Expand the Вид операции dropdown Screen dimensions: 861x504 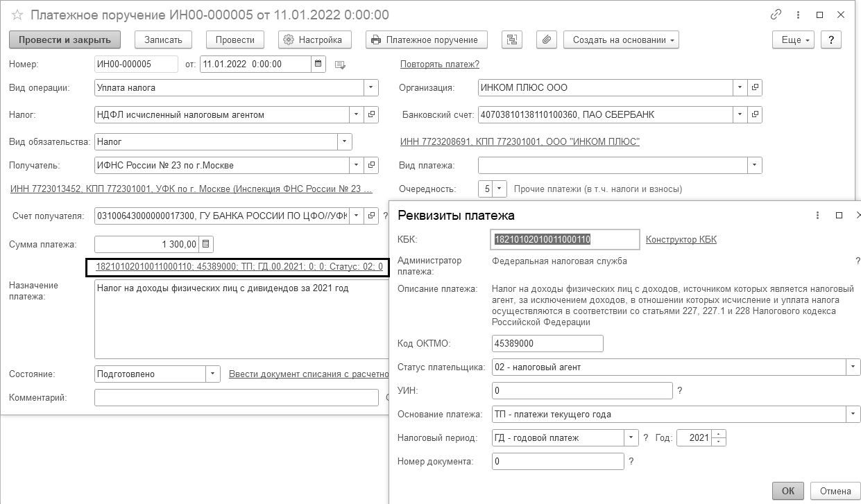372,88
